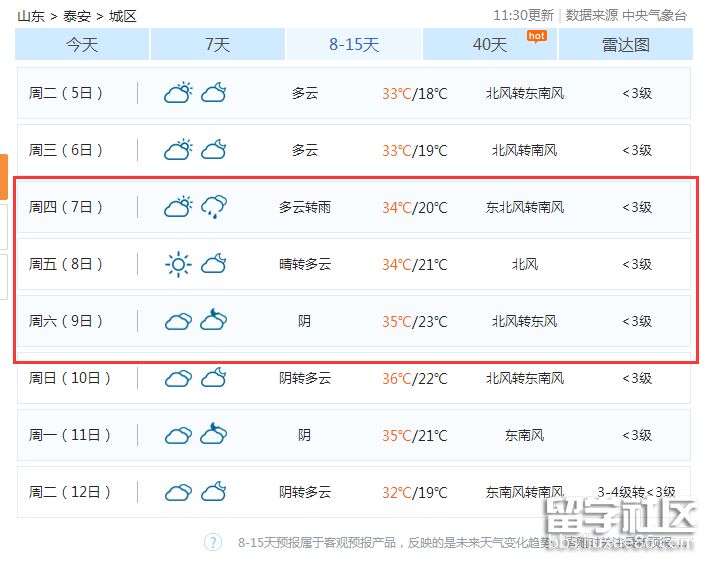
Task: Click daytime overcast icon for 周一 11日
Action: (x=178, y=436)
